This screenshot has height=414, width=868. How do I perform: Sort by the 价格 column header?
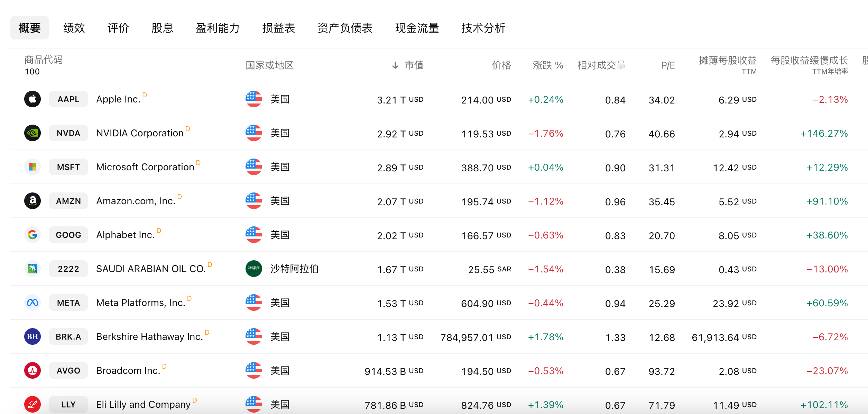[x=502, y=65]
